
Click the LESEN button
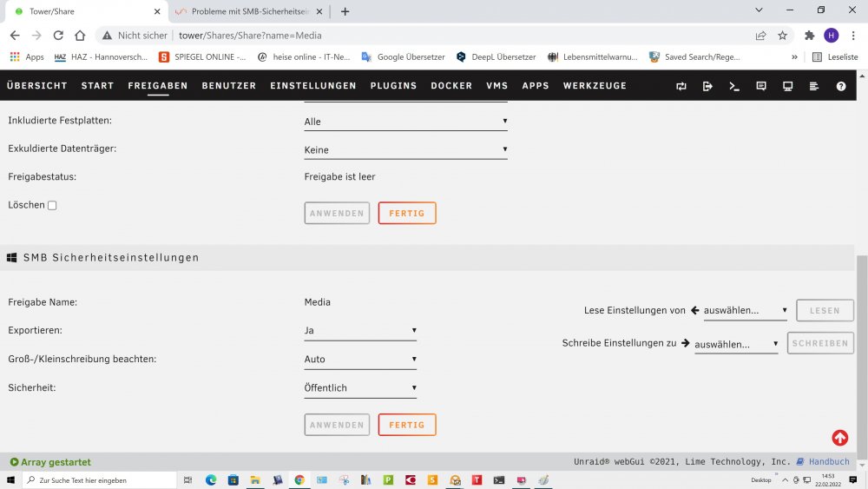tap(825, 311)
